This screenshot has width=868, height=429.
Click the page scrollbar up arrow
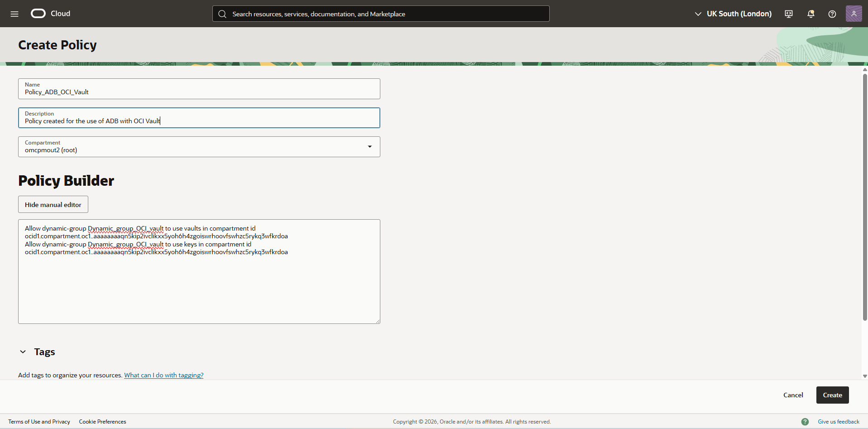coord(865,69)
